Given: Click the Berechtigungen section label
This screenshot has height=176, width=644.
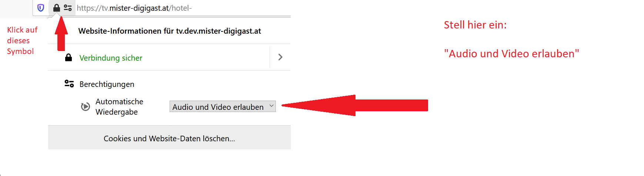Looking at the screenshot, I should pyautogui.click(x=107, y=84).
